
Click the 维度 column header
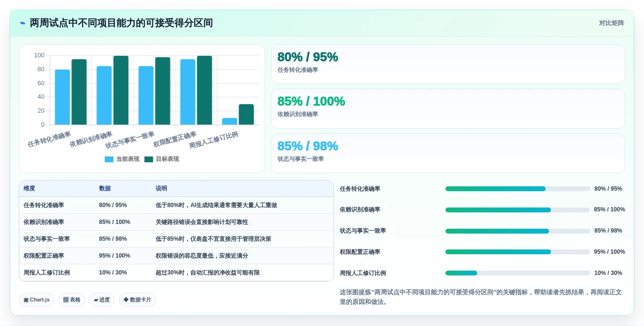coord(29,189)
